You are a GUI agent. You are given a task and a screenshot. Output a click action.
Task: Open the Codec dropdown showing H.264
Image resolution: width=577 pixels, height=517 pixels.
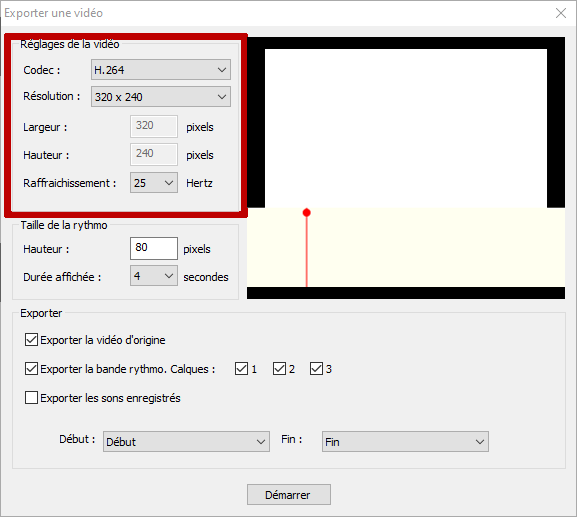161,70
